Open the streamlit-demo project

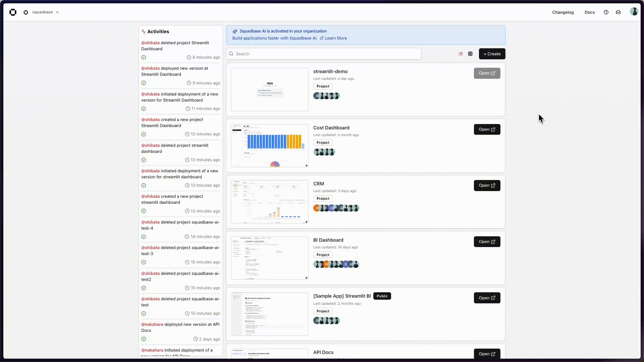coord(487,73)
